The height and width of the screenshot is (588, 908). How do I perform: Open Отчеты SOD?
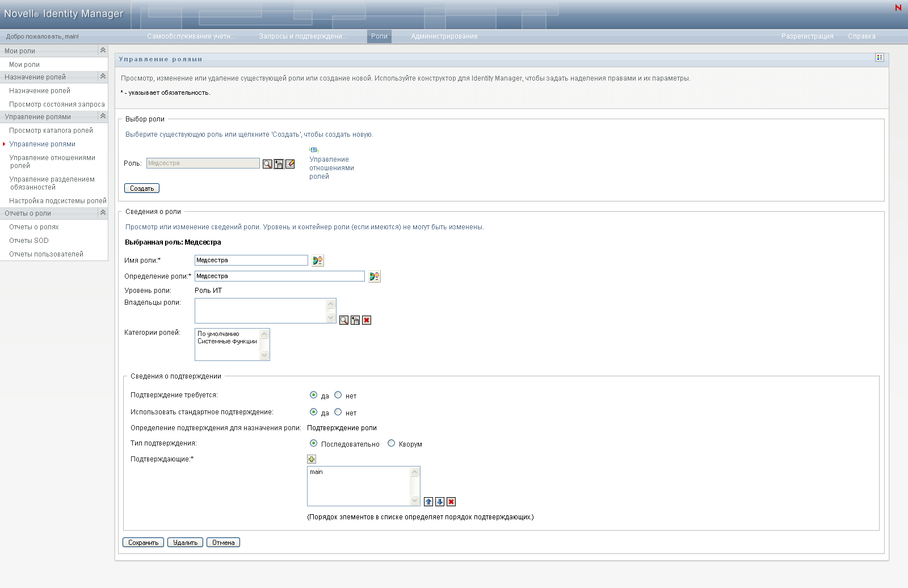pyautogui.click(x=29, y=241)
